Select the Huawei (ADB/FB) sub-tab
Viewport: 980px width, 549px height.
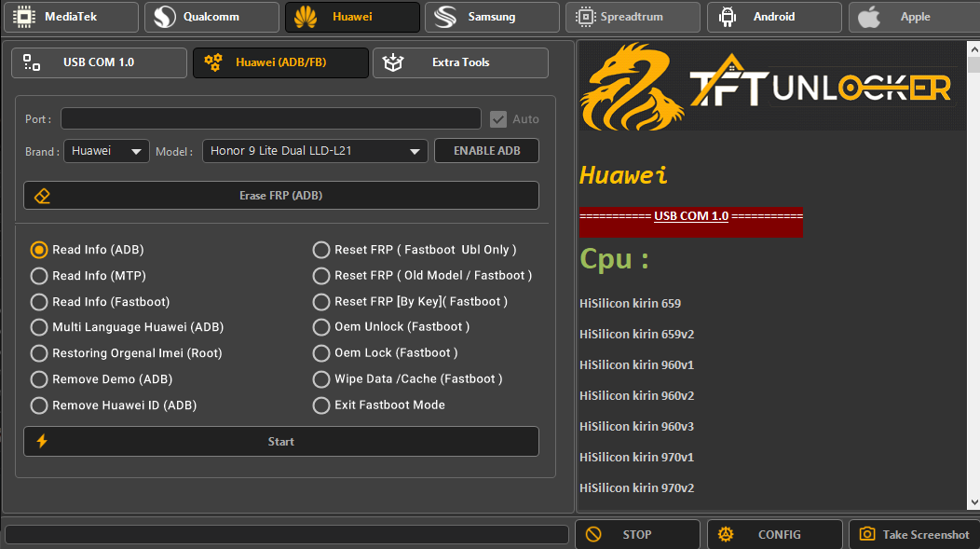coord(280,62)
